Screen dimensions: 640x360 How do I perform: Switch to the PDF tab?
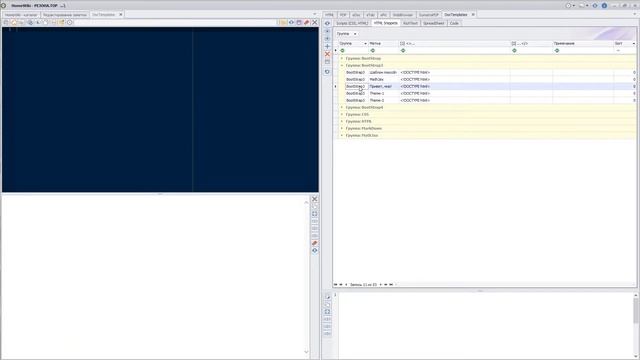[343, 15]
